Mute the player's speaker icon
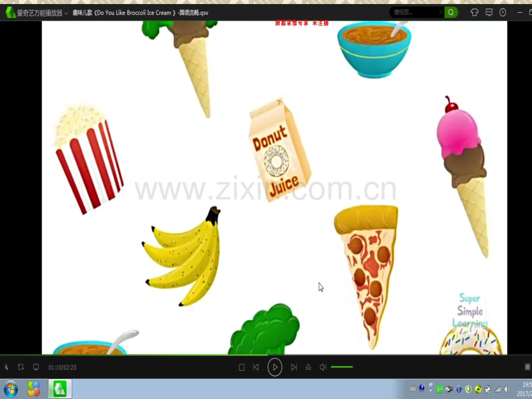The height and width of the screenshot is (399, 532). click(323, 367)
